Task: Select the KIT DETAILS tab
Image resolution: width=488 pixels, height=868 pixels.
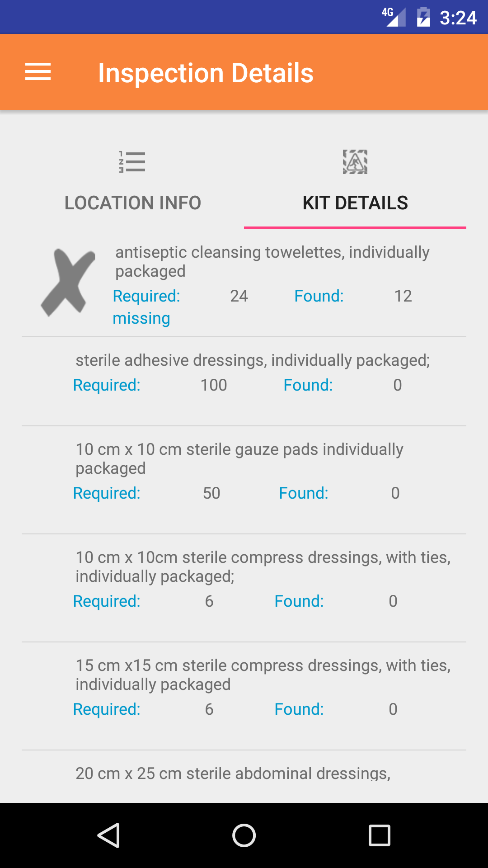Action: point(355,203)
